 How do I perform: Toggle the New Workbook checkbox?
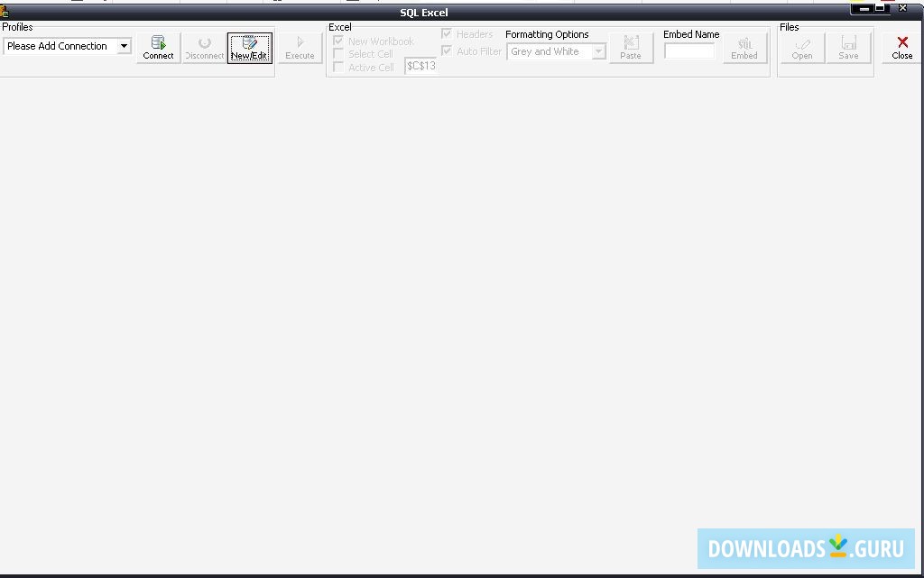coord(338,41)
